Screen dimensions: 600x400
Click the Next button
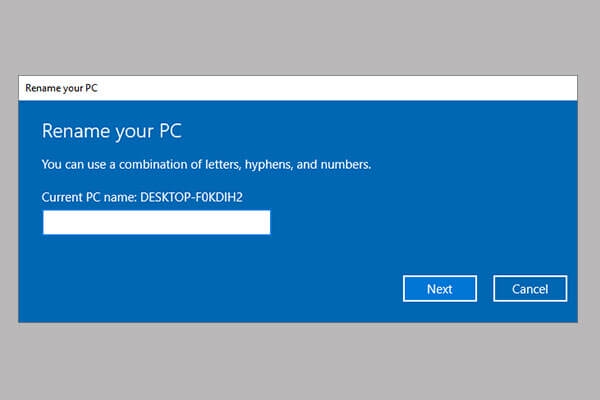tap(440, 289)
